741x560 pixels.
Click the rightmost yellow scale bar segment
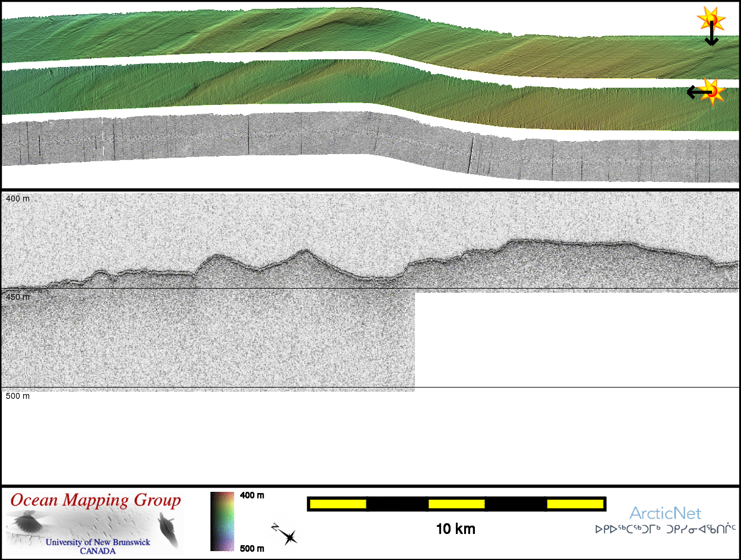click(x=574, y=504)
